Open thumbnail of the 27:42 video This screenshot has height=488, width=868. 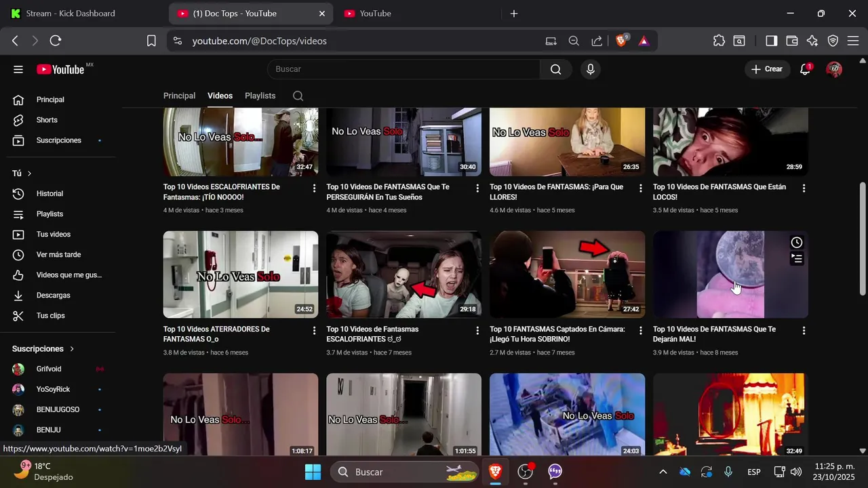[567, 274]
